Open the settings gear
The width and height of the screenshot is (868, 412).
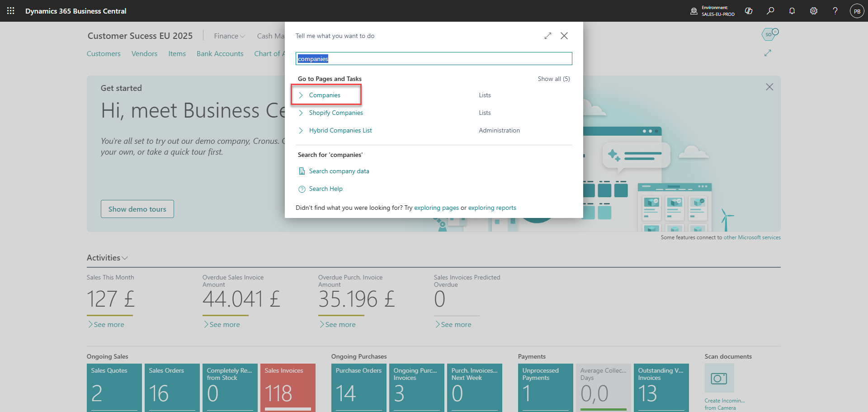[814, 11]
